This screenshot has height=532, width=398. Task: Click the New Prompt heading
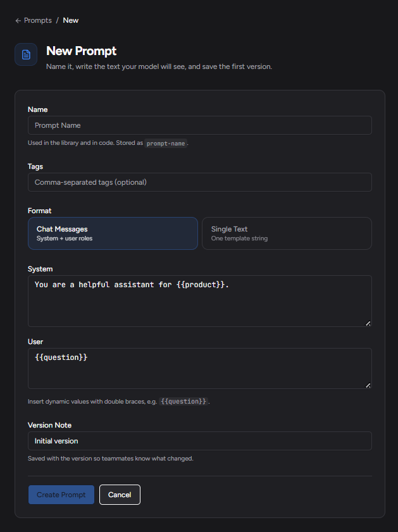click(81, 51)
